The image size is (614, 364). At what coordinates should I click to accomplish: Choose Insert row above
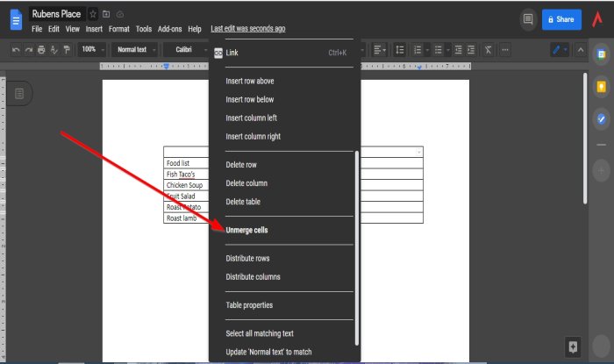[x=285, y=81]
